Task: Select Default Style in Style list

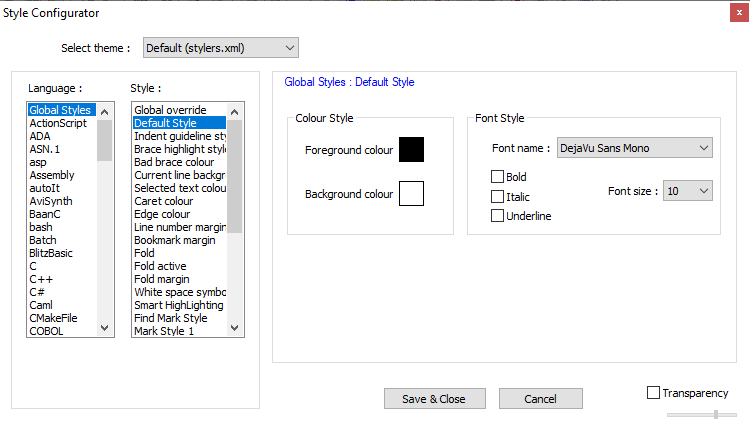Action: 179,123
